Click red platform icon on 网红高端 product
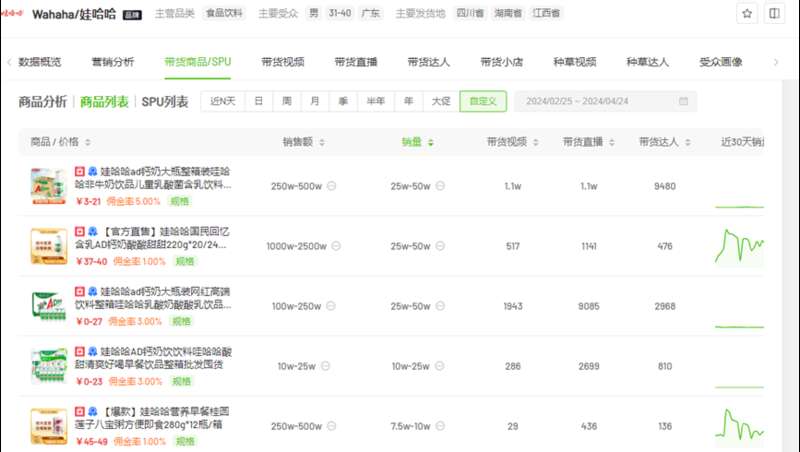This screenshot has width=800, height=452. [80, 291]
